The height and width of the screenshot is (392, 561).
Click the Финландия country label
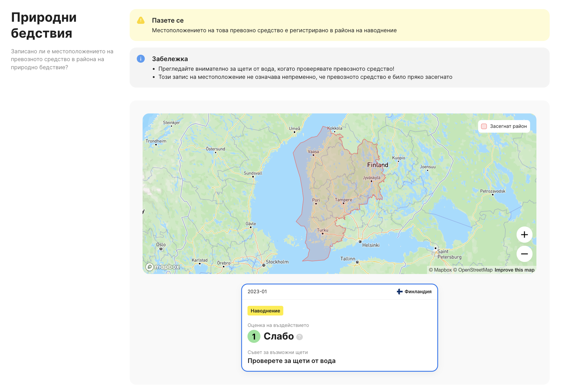click(418, 292)
